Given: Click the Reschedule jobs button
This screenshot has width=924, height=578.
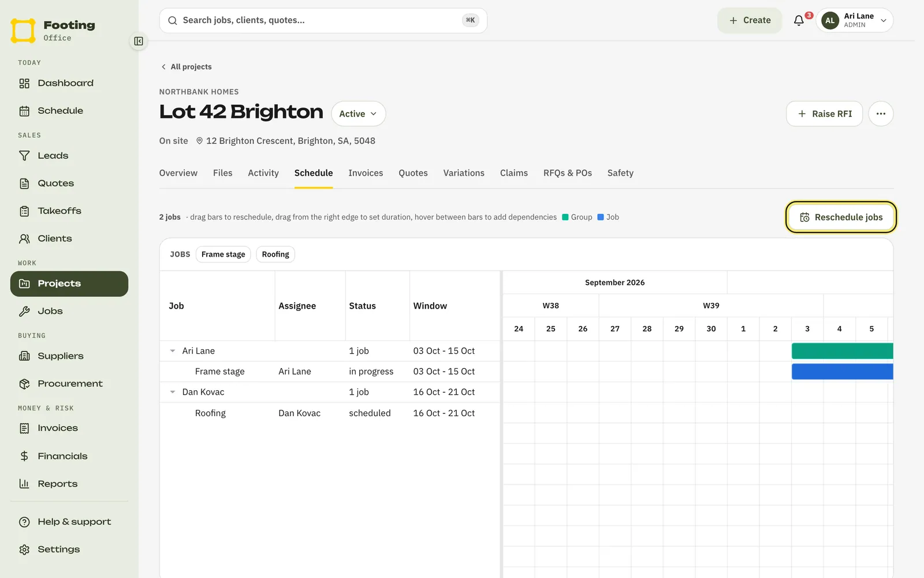Looking at the screenshot, I should tap(841, 217).
